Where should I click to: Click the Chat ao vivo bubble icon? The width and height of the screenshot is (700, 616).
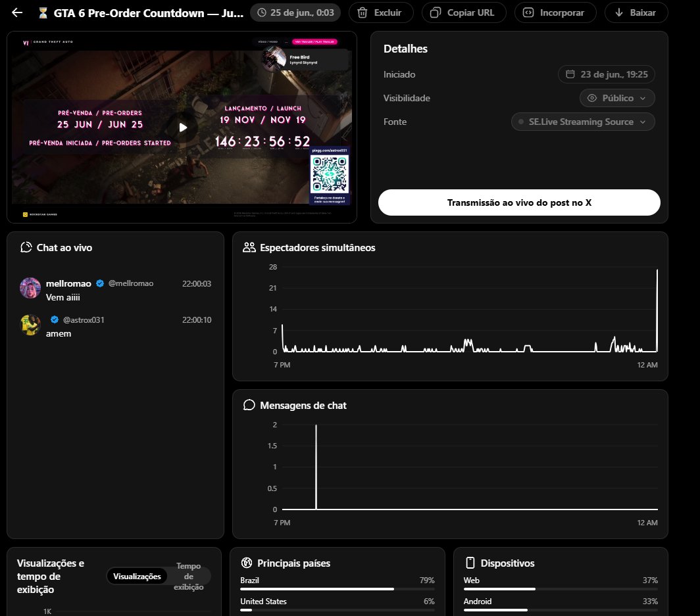[x=26, y=247]
